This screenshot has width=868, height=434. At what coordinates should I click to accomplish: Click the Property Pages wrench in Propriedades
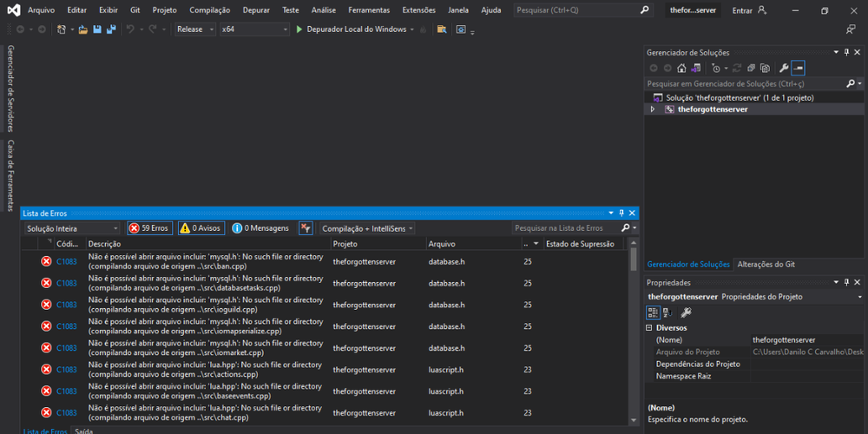pos(686,312)
